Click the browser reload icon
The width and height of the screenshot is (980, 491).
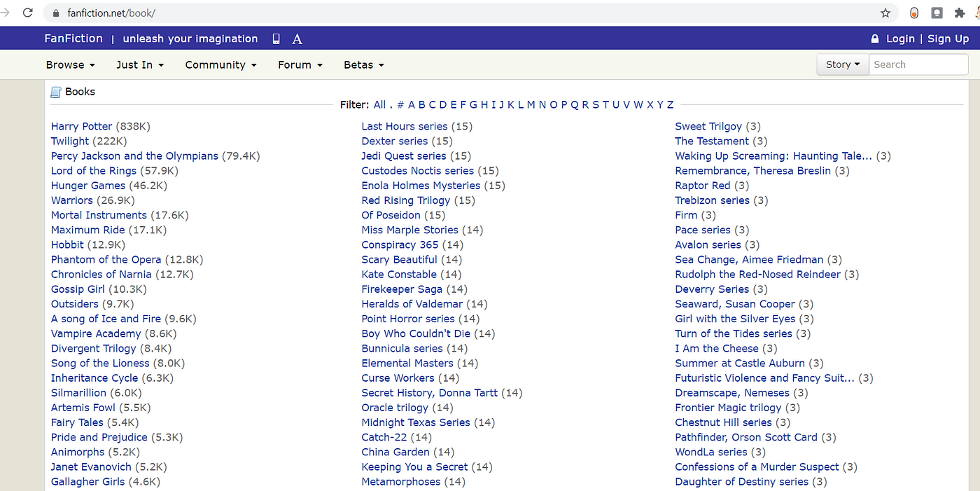(28, 13)
